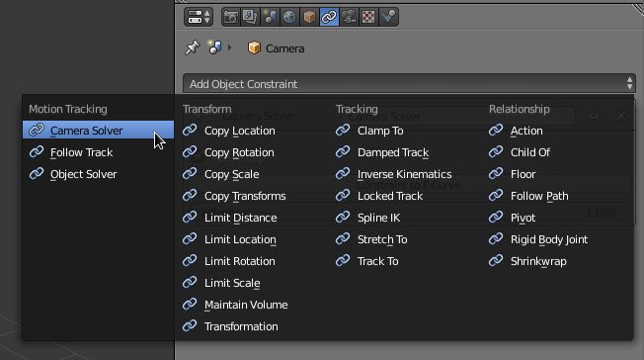Screen dimensions: 644x360
Task: Click the Camera object cube icon
Action: click(254, 48)
